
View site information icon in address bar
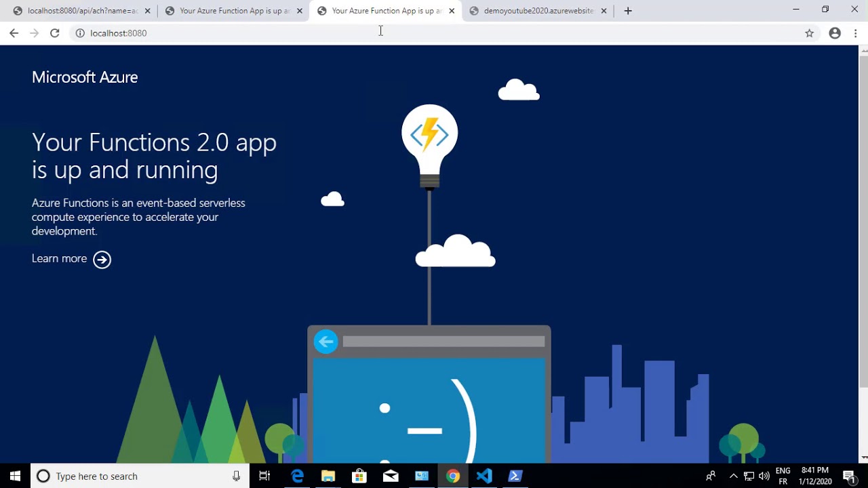[x=80, y=33]
